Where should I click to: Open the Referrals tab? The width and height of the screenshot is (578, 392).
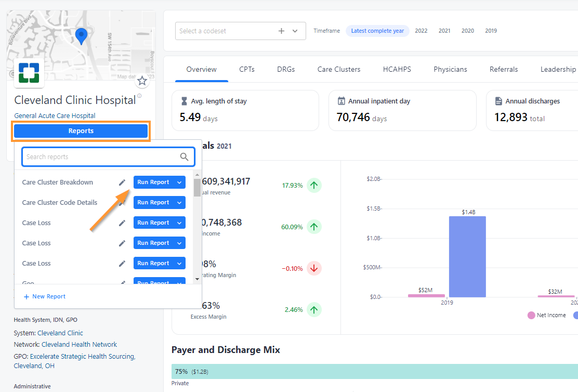pyautogui.click(x=504, y=69)
